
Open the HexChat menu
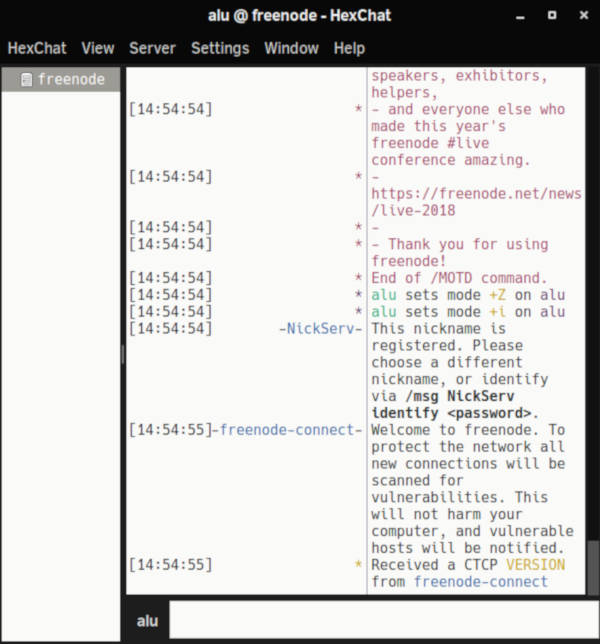(x=37, y=48)
